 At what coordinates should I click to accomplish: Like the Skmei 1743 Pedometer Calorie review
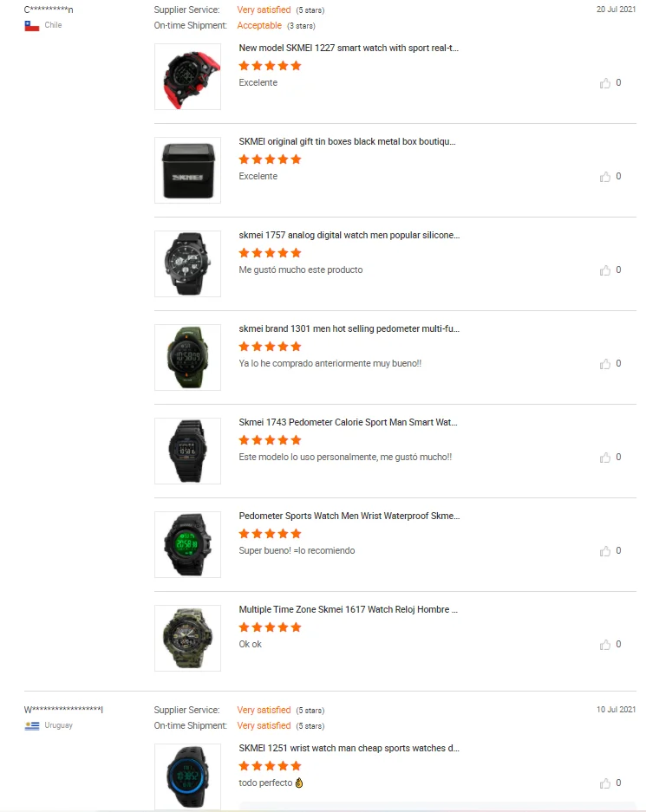(x=605, y=458)
